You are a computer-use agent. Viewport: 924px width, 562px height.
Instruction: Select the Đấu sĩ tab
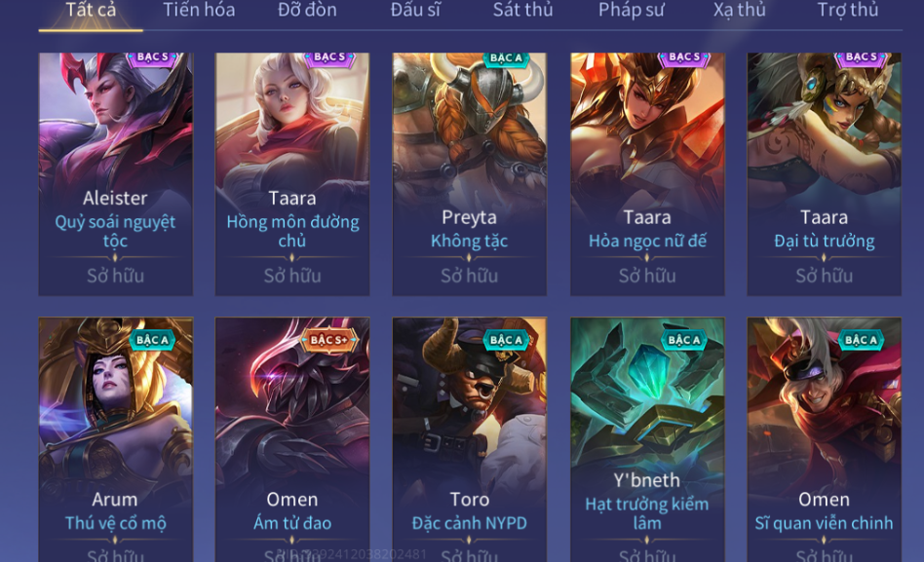click(415, 10)
